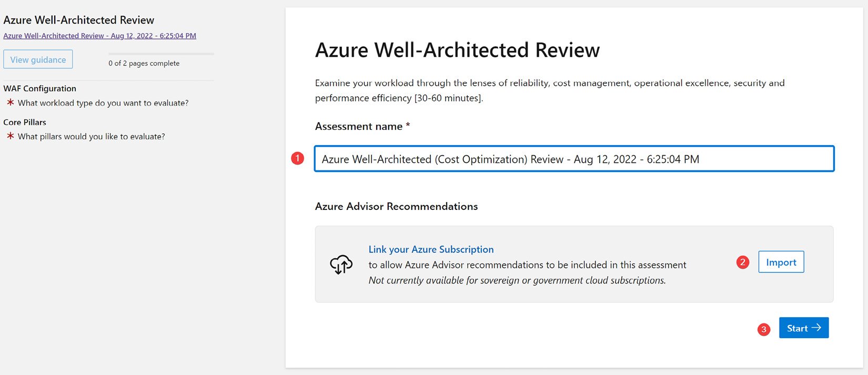Image resolution: width=868 pixels, height=375 pixels.
Task: Select 'What pillars would you like to evaluate?'
Action: point(91,137)
